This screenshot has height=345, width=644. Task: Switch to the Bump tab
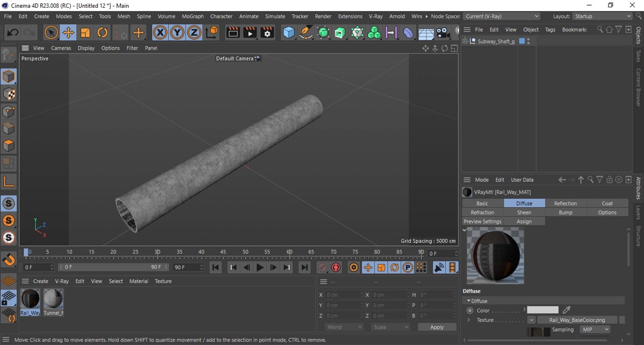(566, 212)
